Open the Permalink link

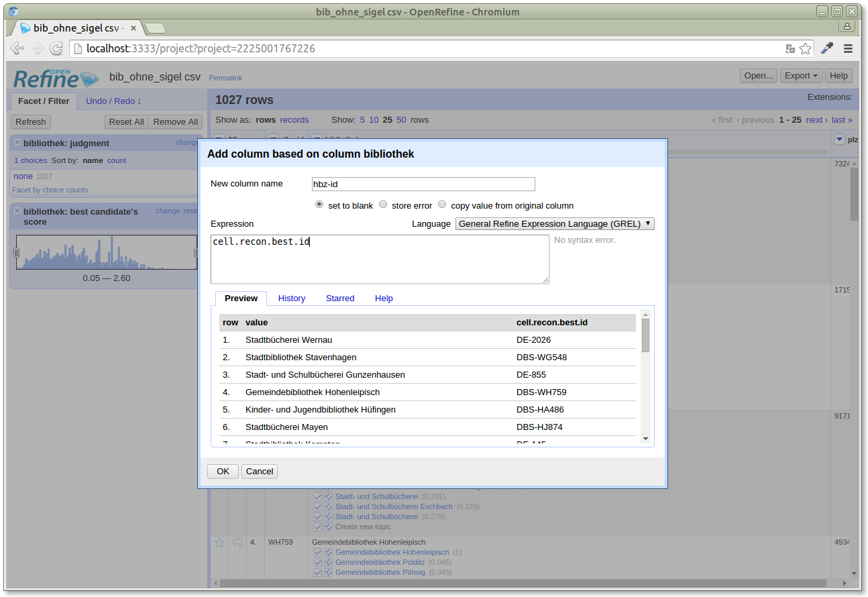225,78
